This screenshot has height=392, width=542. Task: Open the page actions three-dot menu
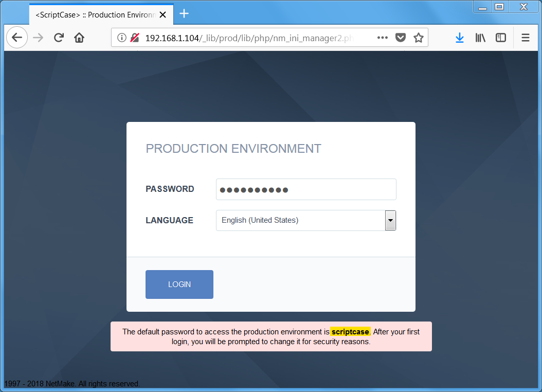[x=382, y=38]
